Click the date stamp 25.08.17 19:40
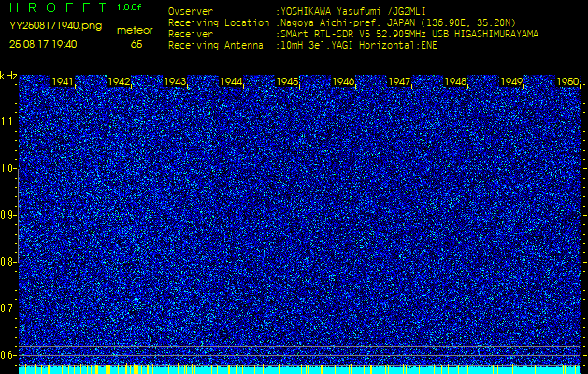The image size is (588, 374). (43, 44)
